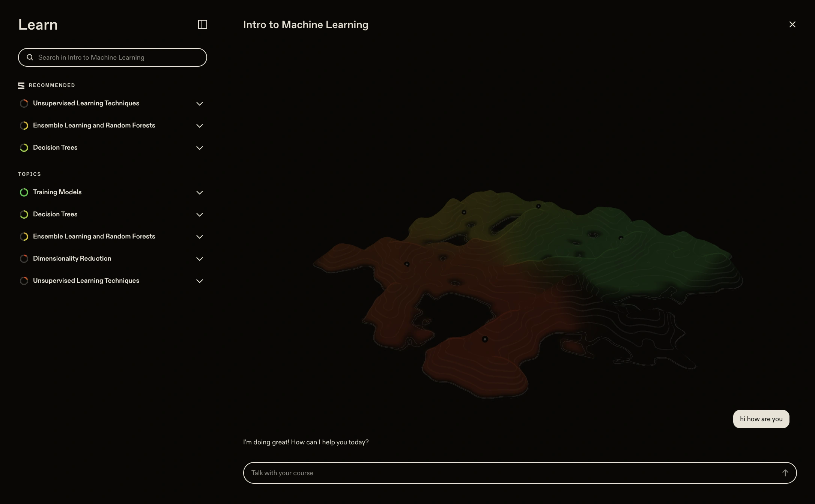Screen dimensions: 815x504
Task: Click the progress ring beside Unsupervised Learning under Topics
Action: click(x=24, y=281)
